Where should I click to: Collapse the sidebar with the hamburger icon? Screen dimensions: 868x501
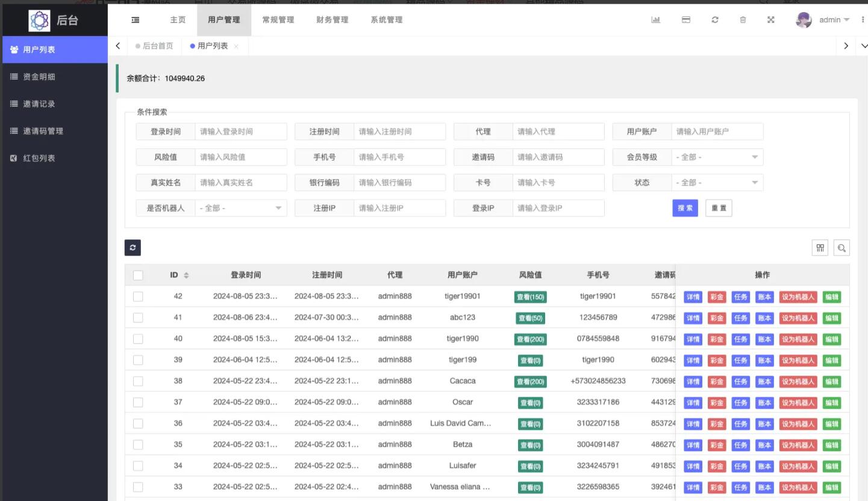coord(136,20)
